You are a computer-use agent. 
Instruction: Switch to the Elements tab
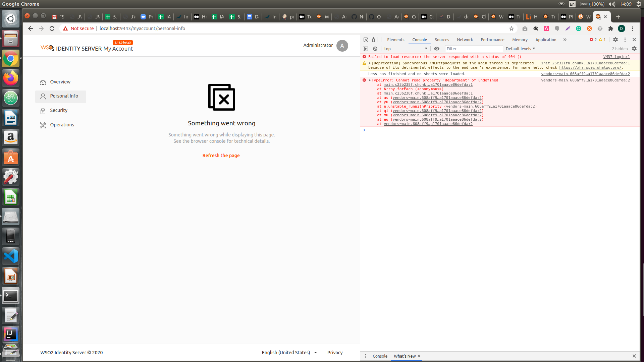pyautogui.click(x=395, y=40)
